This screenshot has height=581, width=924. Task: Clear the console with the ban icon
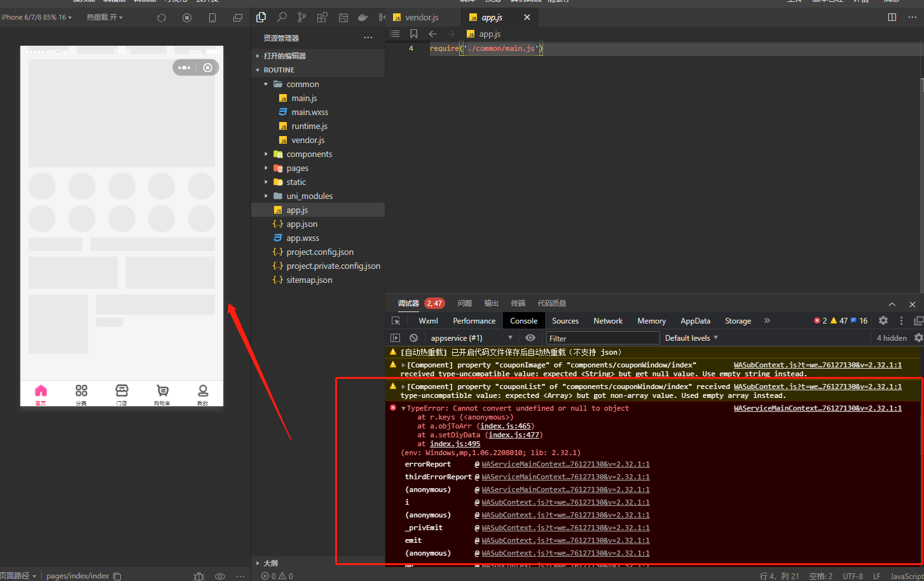(x=414, y=338)
